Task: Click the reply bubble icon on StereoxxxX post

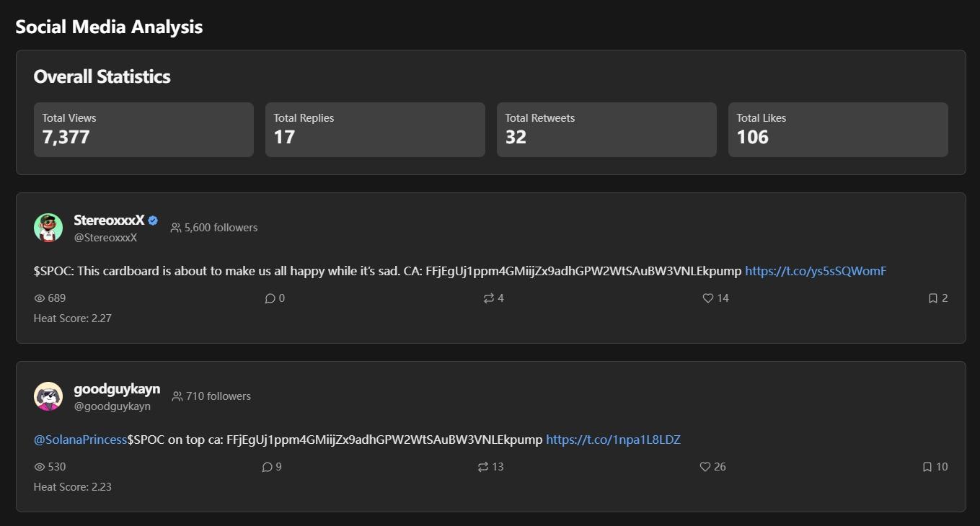Action: pos(270,298)
